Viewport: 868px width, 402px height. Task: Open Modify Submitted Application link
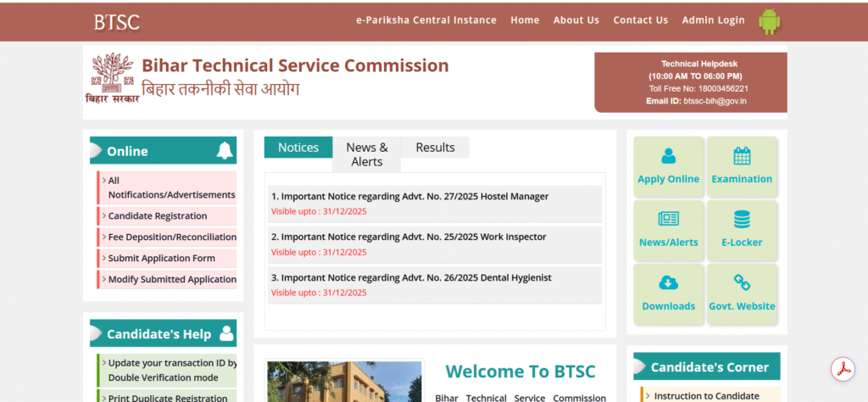pos(171,280)
